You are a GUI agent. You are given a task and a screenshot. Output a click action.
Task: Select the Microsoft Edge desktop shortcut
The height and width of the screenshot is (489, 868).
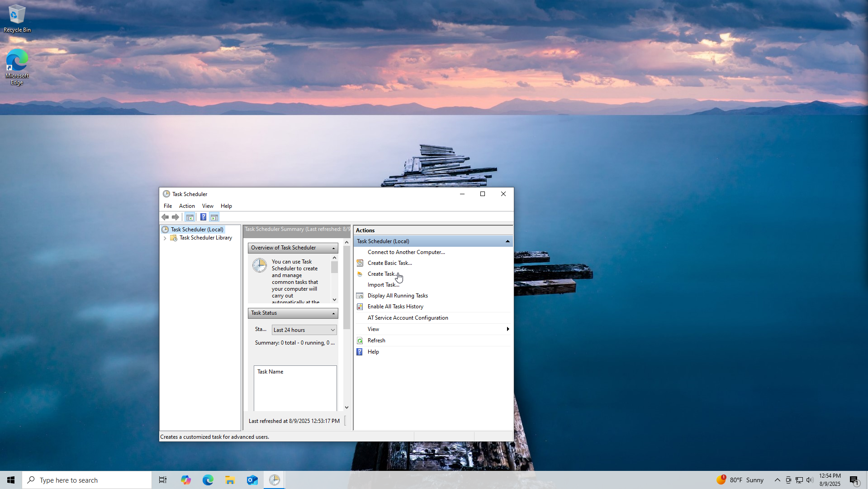17,67
